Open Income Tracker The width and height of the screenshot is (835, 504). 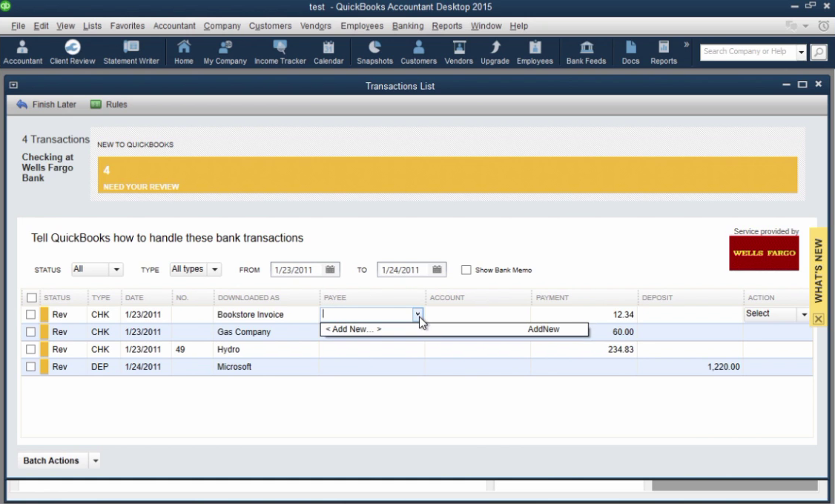point(280,53)
